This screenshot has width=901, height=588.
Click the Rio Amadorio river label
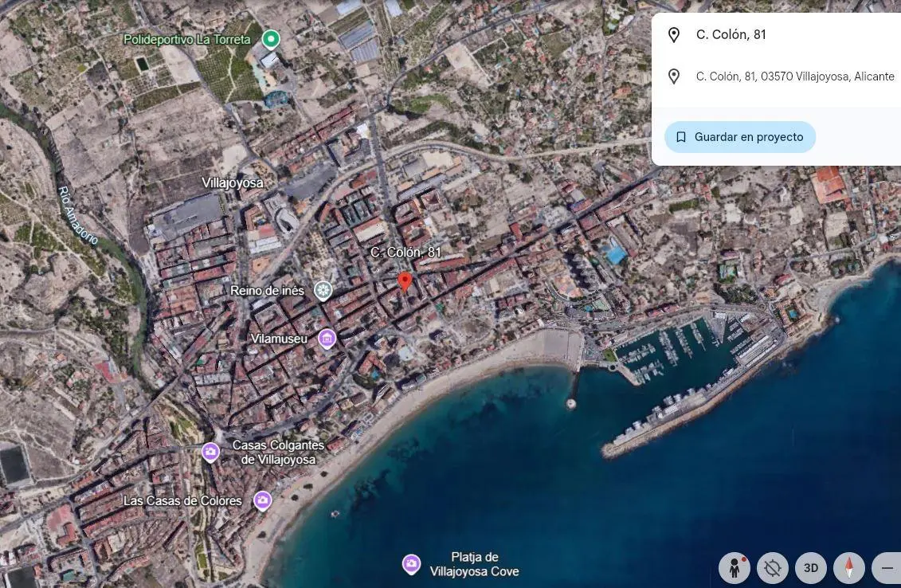tap(78, 215)
